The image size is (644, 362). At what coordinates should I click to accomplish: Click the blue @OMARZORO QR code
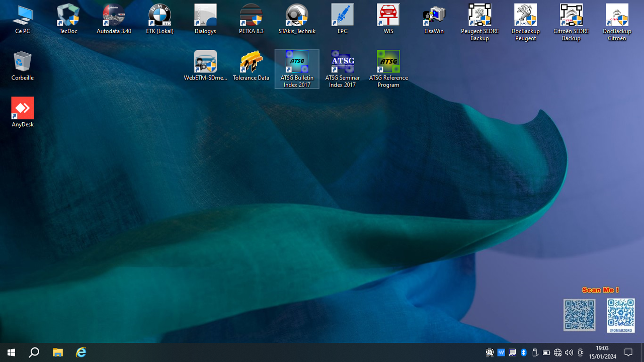(x=621, y=315)
